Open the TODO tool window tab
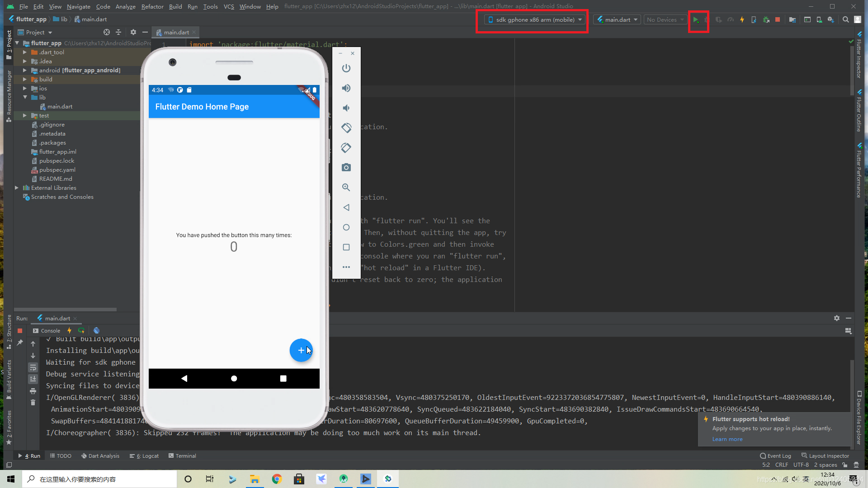 coord(61,456)
